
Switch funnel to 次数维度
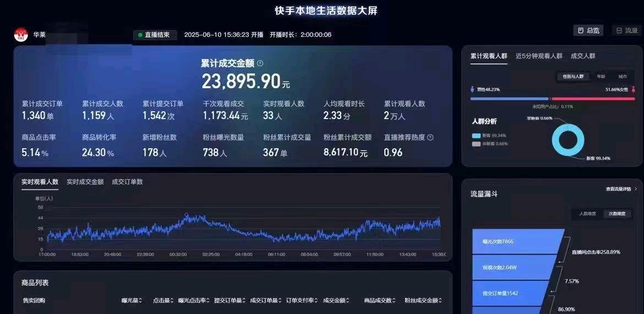click(x=617, y=214)
